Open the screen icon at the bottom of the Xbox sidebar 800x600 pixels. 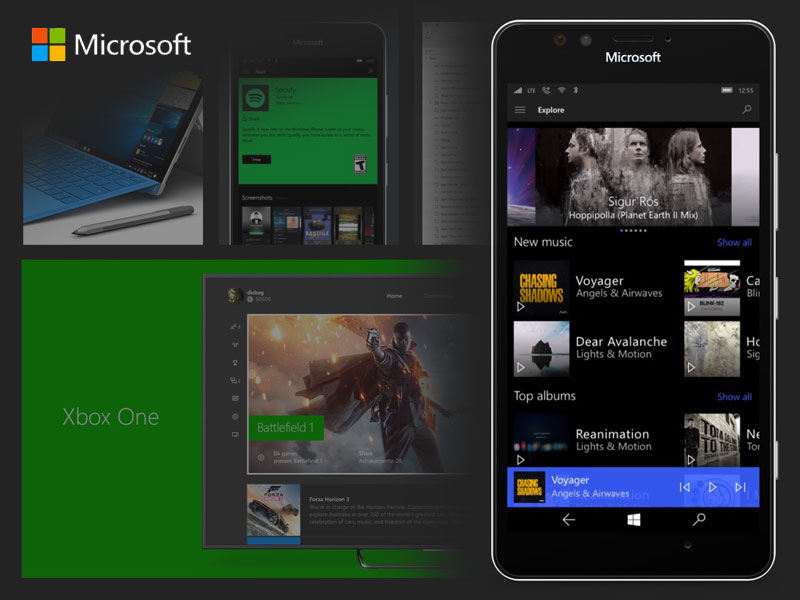[235, 434]
